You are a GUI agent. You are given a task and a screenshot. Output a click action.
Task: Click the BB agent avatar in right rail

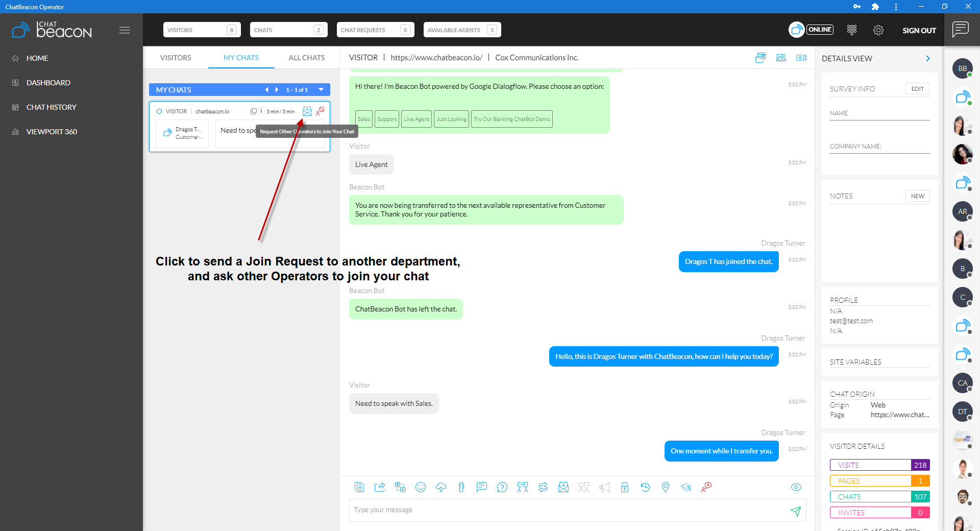coord(963,68)
